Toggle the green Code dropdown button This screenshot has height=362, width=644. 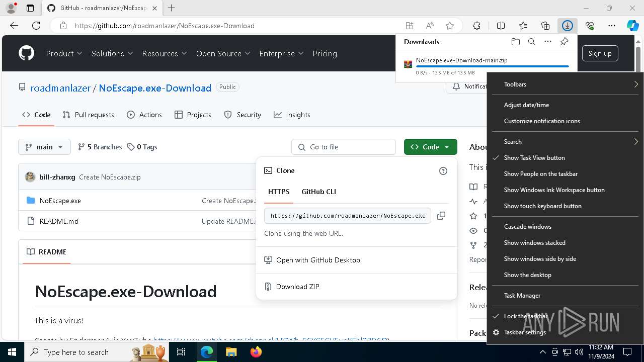pyautogui.click(x=430, y=147)
